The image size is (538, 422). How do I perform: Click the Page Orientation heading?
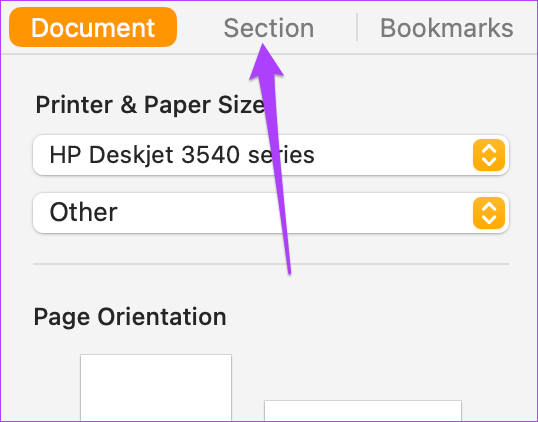(x=130, y=317)
